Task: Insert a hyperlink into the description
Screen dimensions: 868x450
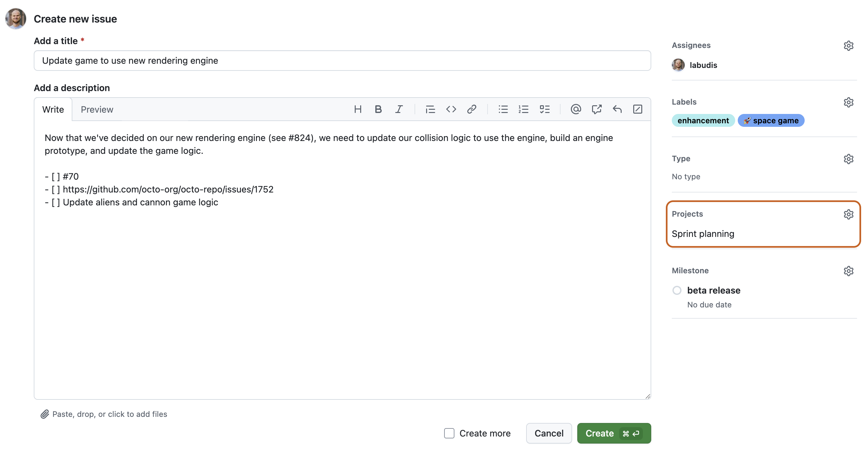Action: [x=471, y=109]
